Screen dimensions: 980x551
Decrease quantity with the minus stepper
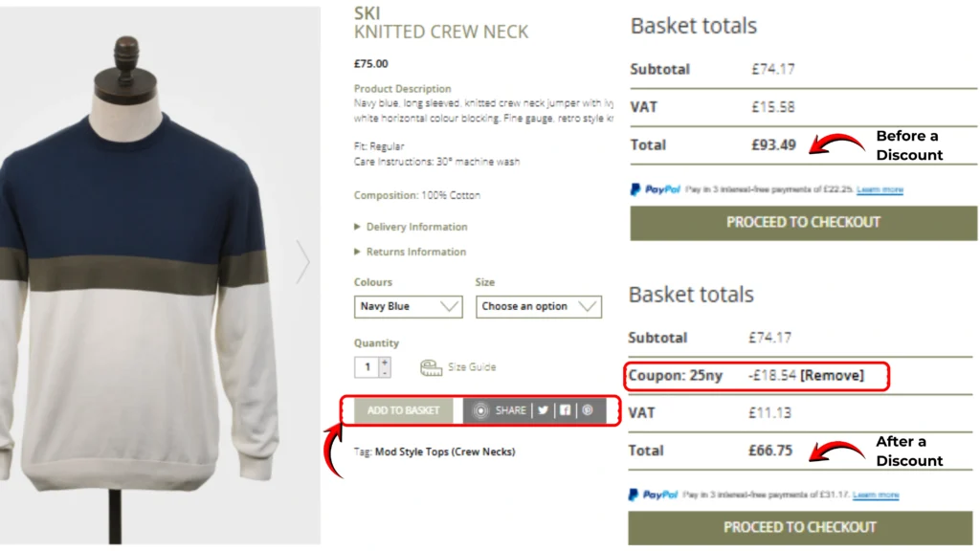[x=385, y=372]
